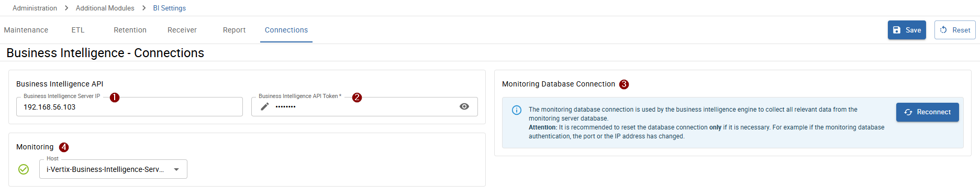Click the Monitoring Database Connection title
The image size is (980, 195).
pos(559,84)
